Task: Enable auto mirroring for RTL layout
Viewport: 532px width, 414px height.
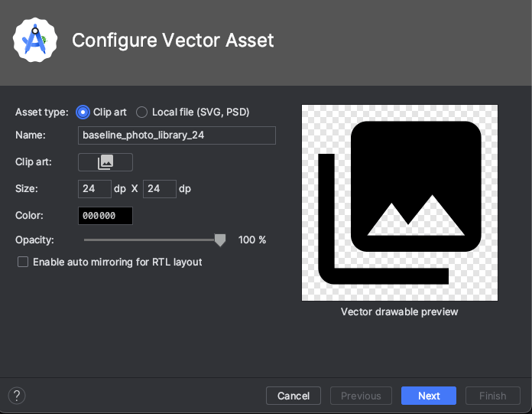Action: pos(23,262)
